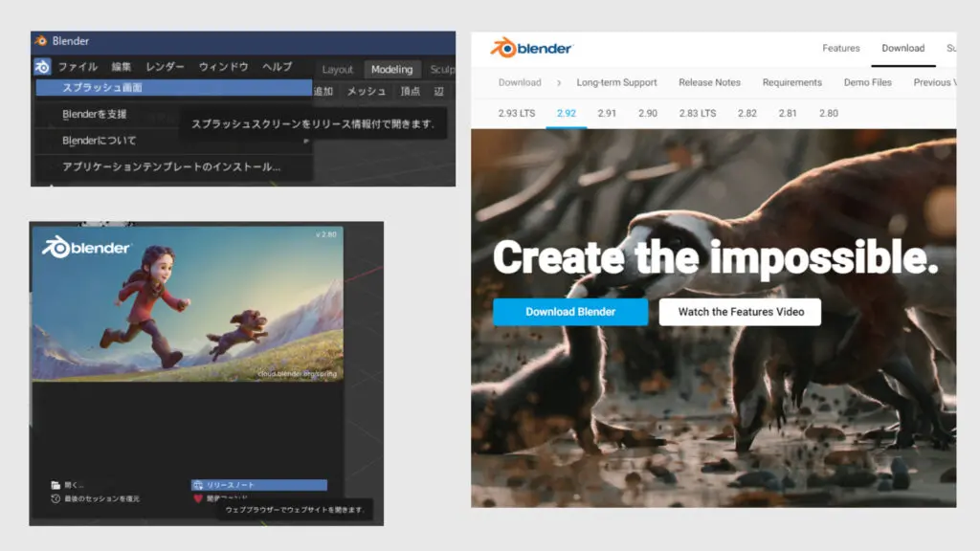Open the メッシュ header menu
Screen dimensions: 980x551
click(x=367, y=91)
